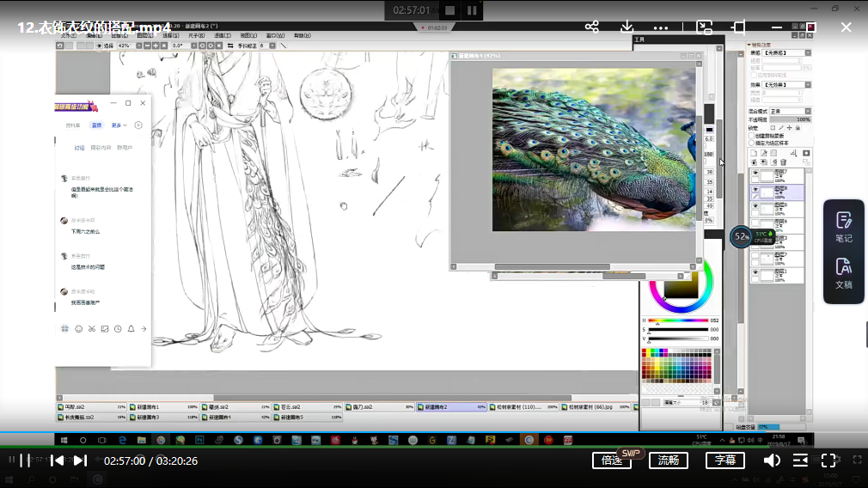Open the 图层(L) menu in SAI
868x488 pixels.
pos(145,35)
